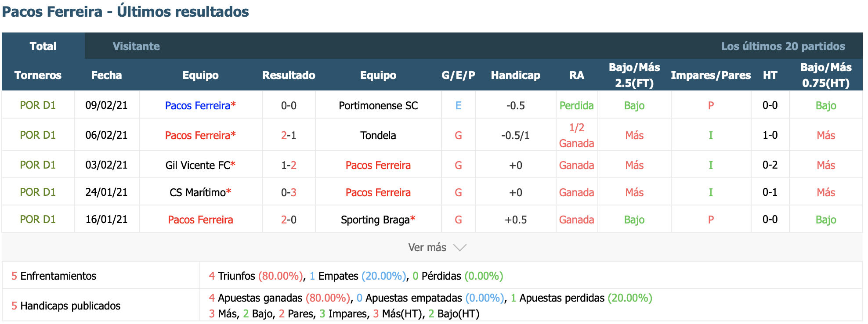Click the Impares/Pares column header
868x324 pixels.
point(711,75)
